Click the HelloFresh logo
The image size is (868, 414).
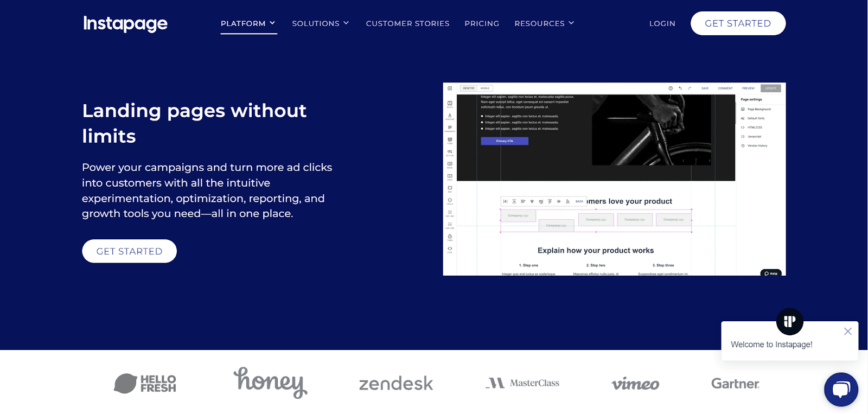pos(145,384)
